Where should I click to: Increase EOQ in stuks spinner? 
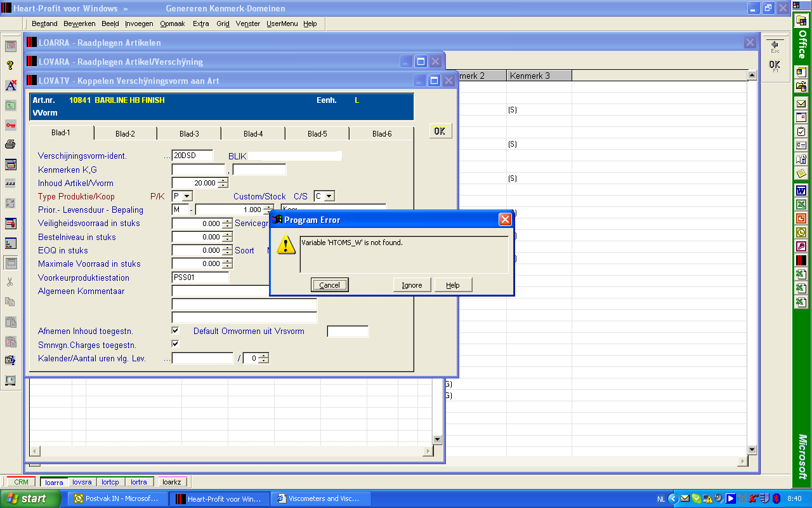pyautogui.click(x=227, y=248)
